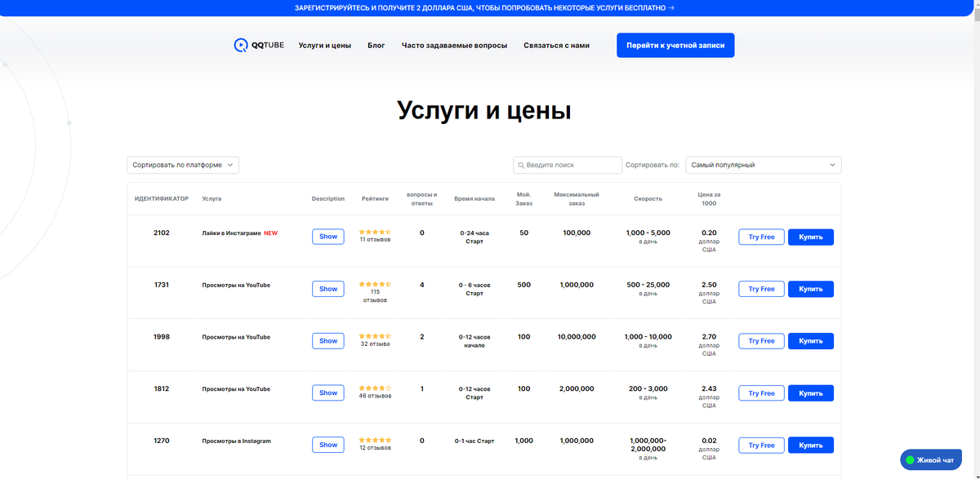
Task: Click star rating for service 1812
Action: (375, 388)
